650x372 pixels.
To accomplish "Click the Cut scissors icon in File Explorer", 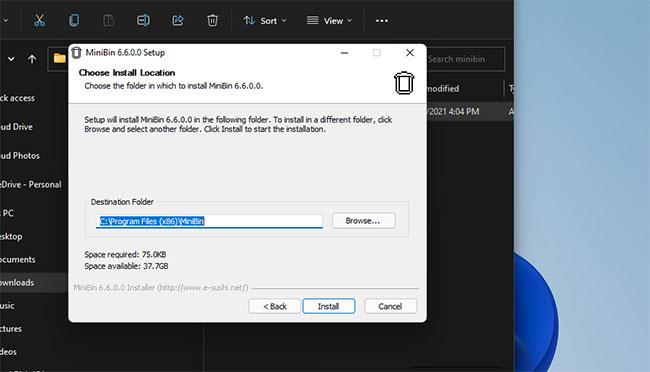I will pyautogui.click(x=39, y=20).
